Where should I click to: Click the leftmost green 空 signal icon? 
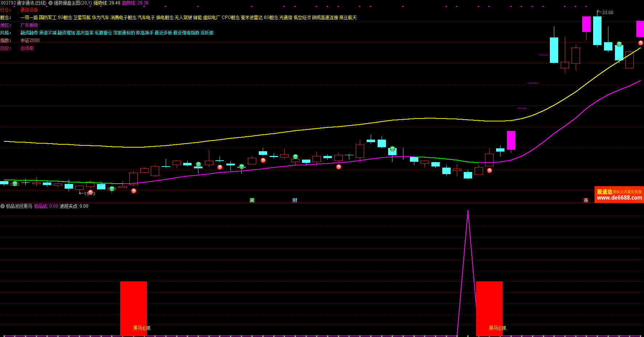15,184
